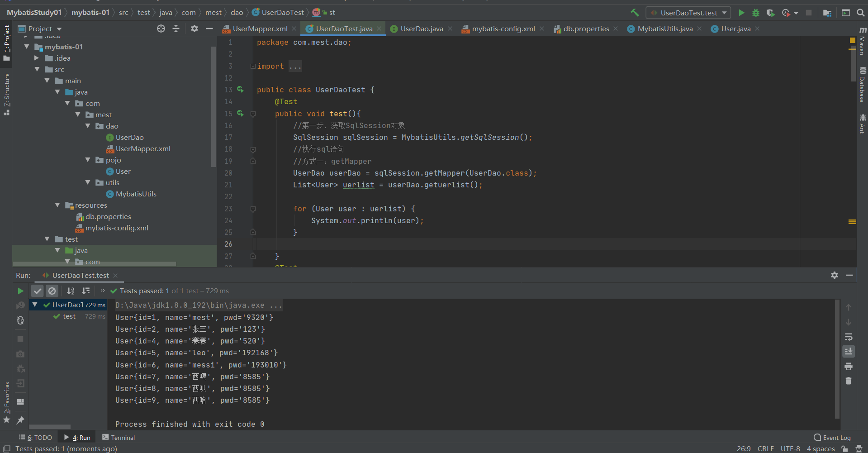Open the Event Log
Screen dimensions: 868x453
point(832,437)
